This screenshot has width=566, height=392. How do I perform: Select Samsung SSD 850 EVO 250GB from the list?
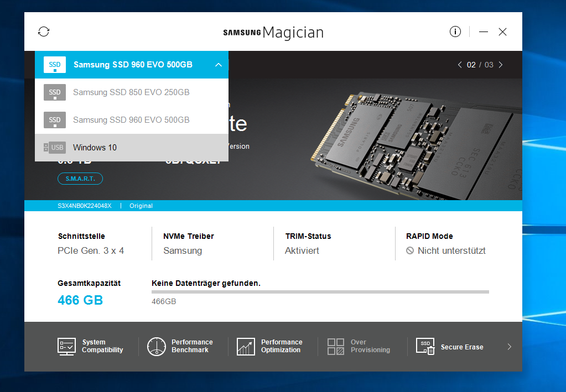132,92
